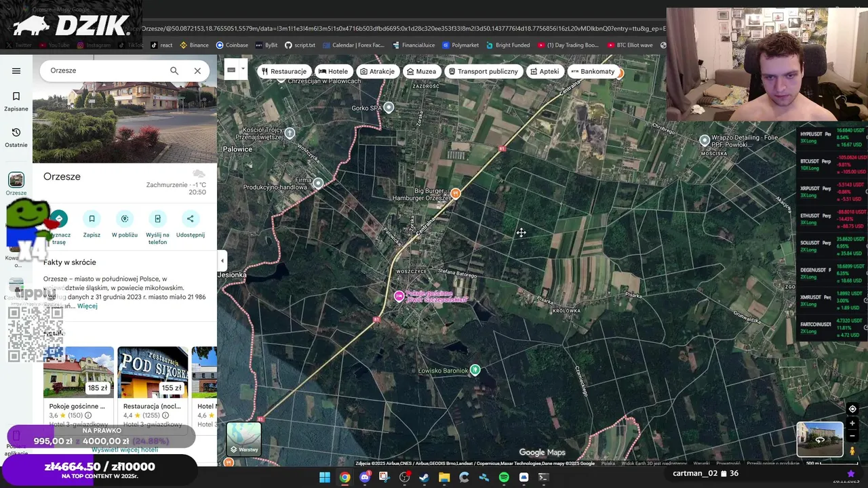Click the Orzesze place title text
868x488 pixels.
(62, 176)
